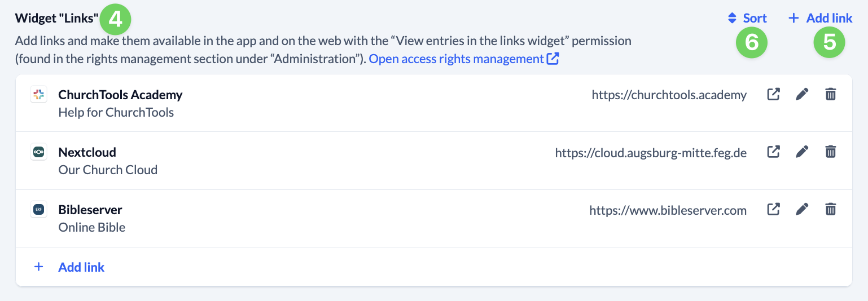Select the ChurchTools Academy entry title
Screen dimensions: 868x301
[120, 95]
